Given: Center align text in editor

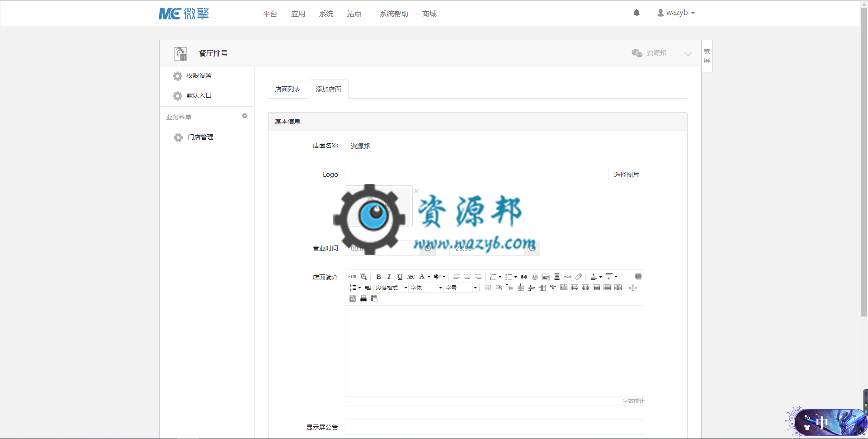Looking at the screenshot, I should [x=467, y=277].
